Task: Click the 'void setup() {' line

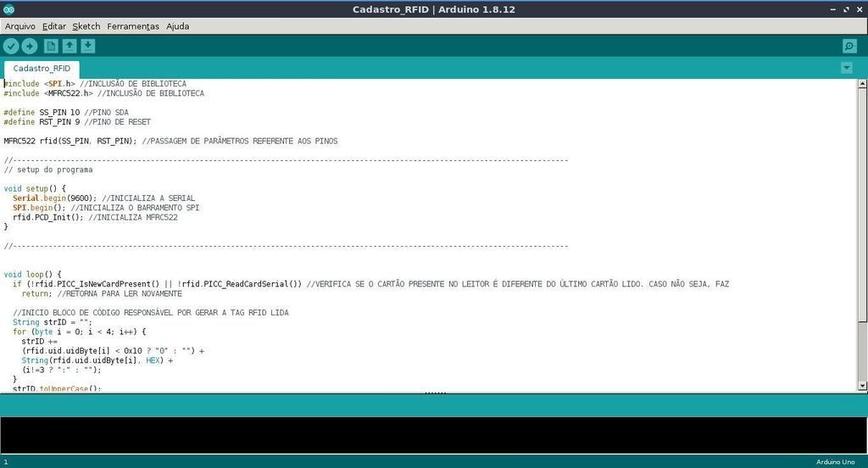Action: click(34, 188)
